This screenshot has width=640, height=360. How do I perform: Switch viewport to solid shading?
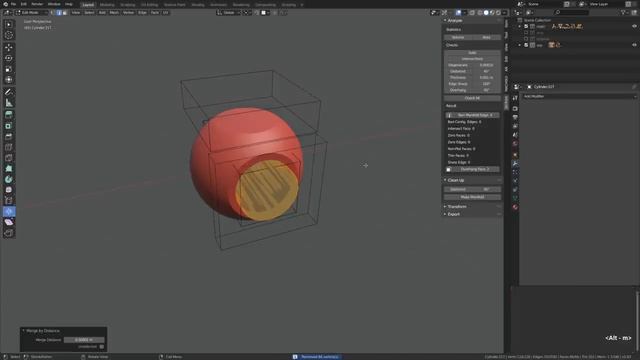click(x=486, y=13)
